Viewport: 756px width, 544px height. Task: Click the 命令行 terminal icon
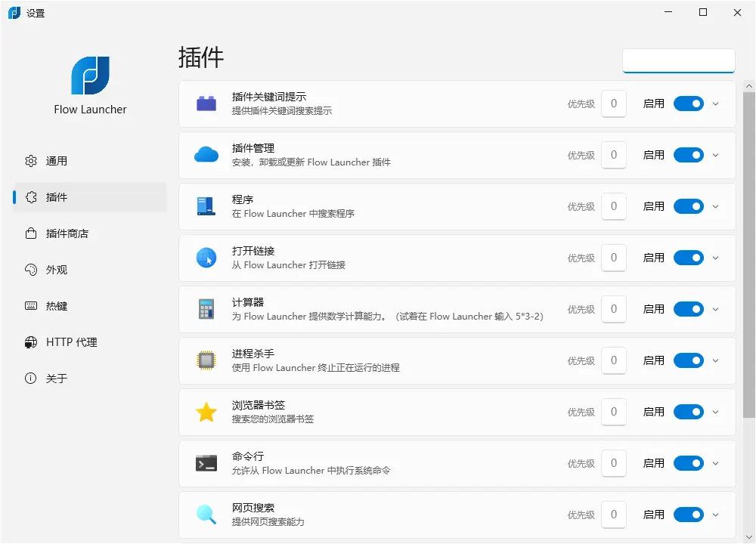[x=206, y=463]
